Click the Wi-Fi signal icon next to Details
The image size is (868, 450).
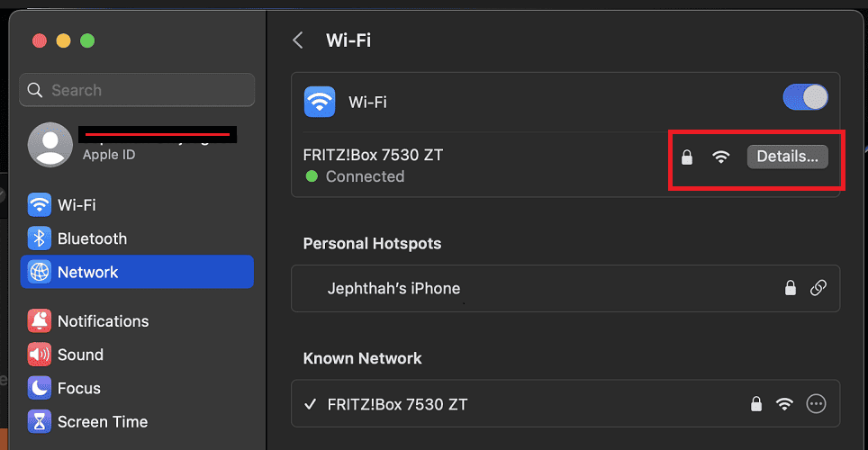click(x=720, y=157)
